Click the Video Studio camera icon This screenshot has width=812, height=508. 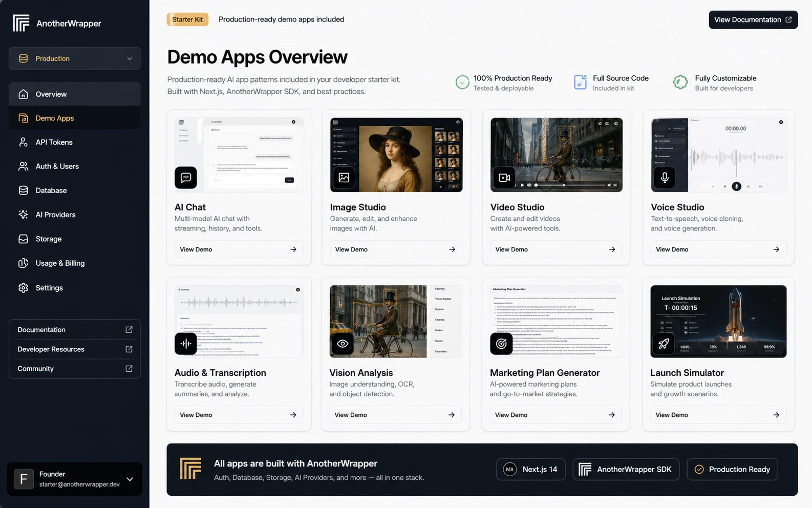pos(504,178)
